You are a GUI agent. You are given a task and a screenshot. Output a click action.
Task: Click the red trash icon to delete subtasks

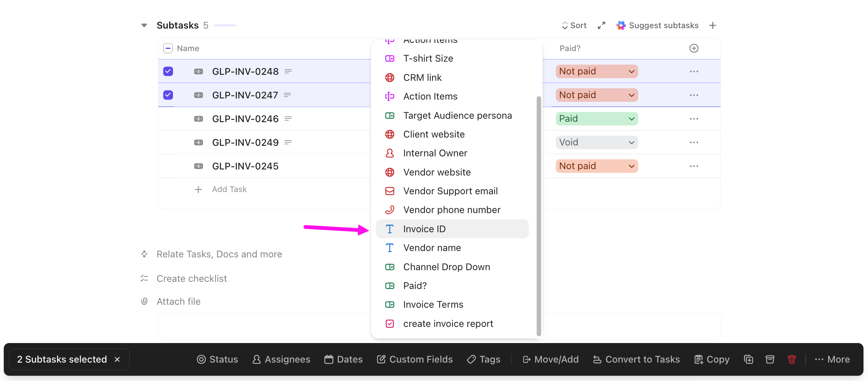792,359
